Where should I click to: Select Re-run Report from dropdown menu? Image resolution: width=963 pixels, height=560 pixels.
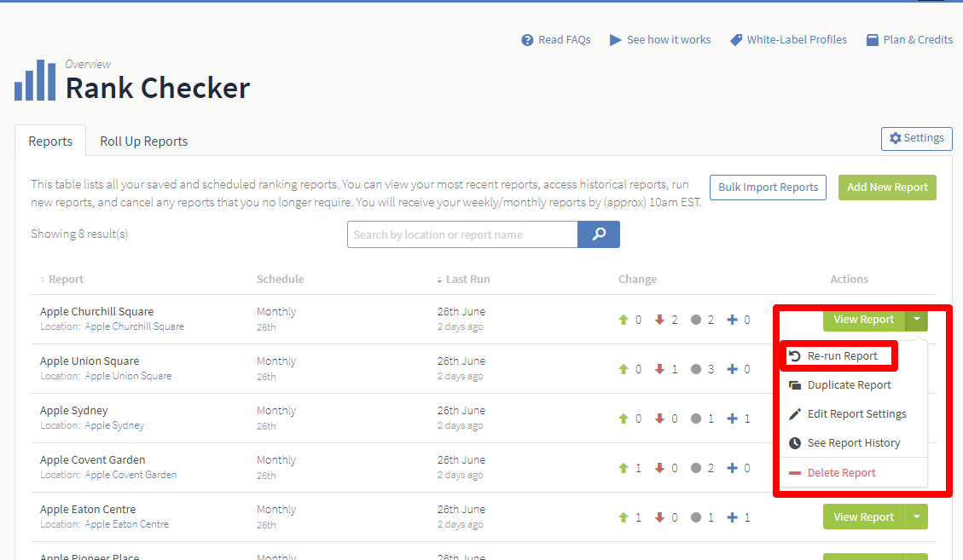click(839, 356)
